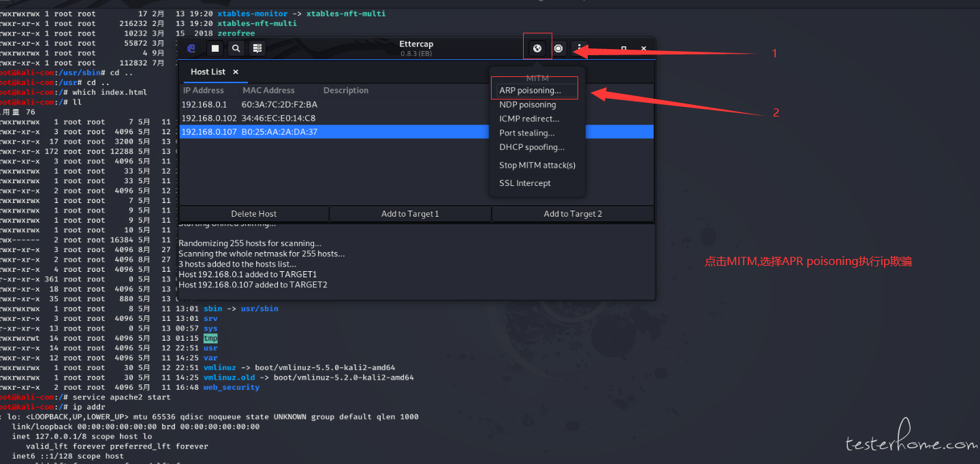The height and width of the screenshot is (464, 980).
Task: Click highlighted 'tmp' directory in terminal
Action: [210, 338]
